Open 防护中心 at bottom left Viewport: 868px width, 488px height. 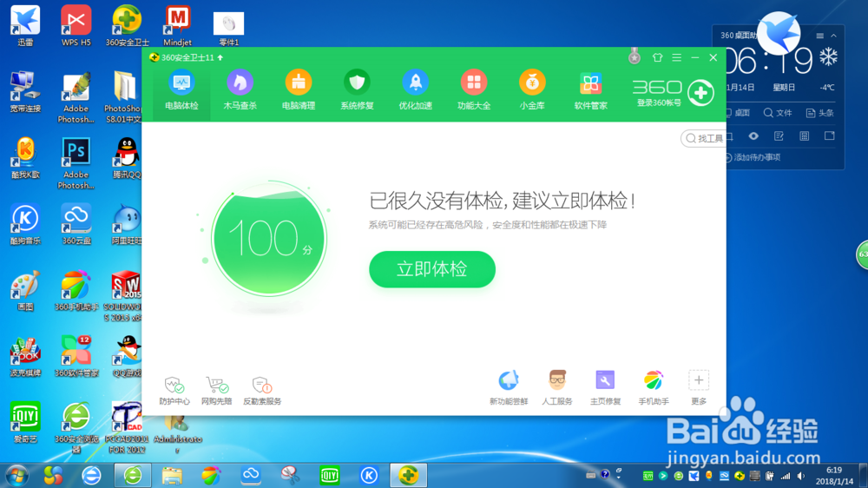[174, 391]
